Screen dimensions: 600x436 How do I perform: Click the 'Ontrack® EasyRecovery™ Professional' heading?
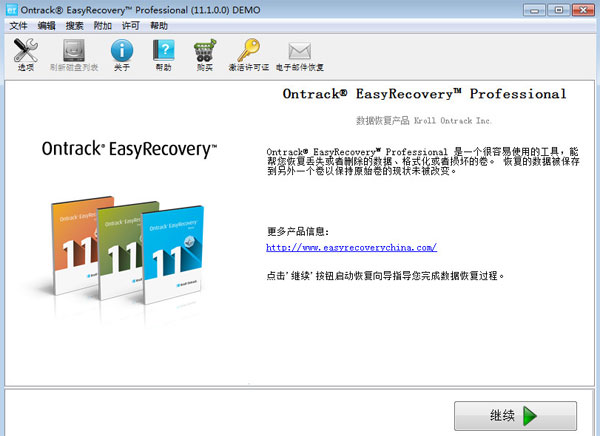424,94
